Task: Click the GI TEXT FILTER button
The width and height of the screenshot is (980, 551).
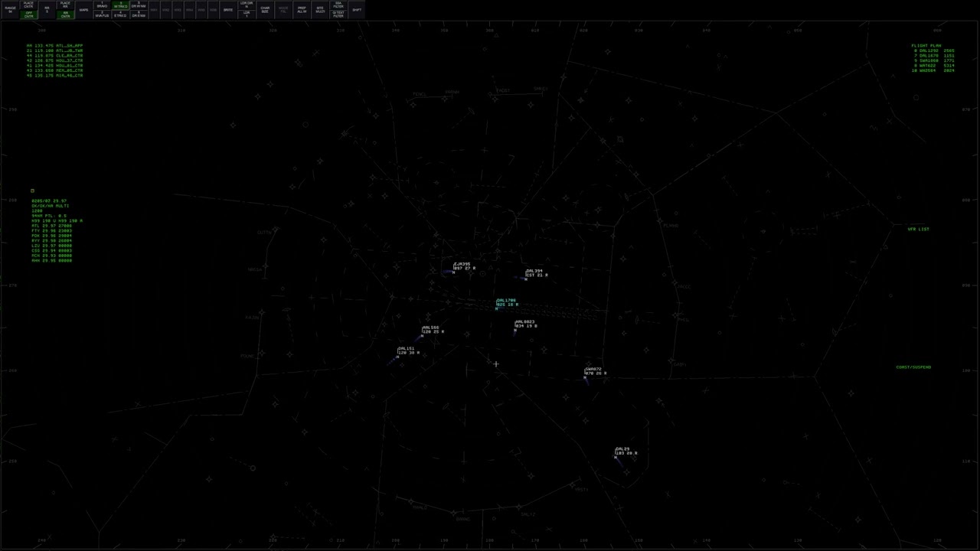Action: [x=338, y=14]
